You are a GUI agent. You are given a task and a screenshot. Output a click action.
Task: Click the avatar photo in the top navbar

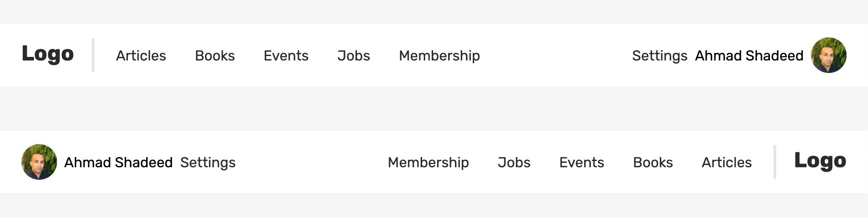click(x=828, y=55)
